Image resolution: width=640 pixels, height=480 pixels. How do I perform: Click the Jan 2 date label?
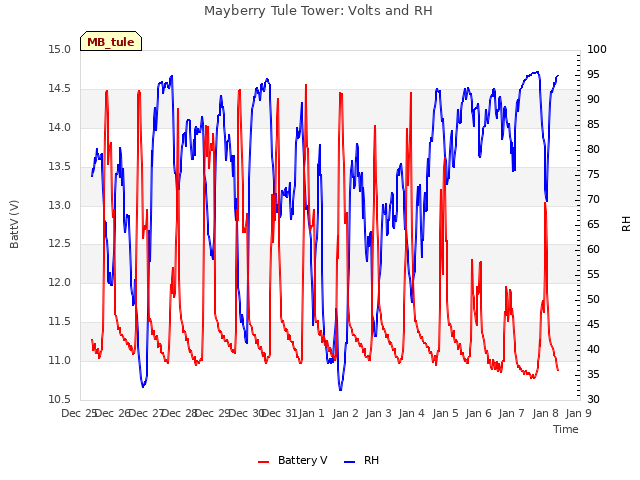[x=345, y=413]
